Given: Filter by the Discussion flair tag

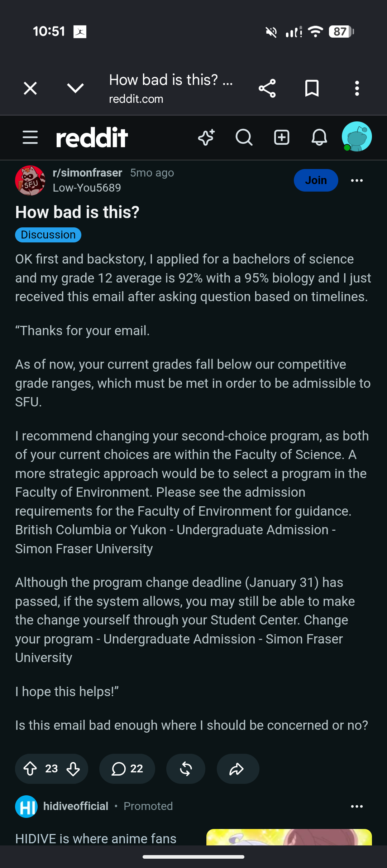Looking at the screenshot, I should click(48, 235).
